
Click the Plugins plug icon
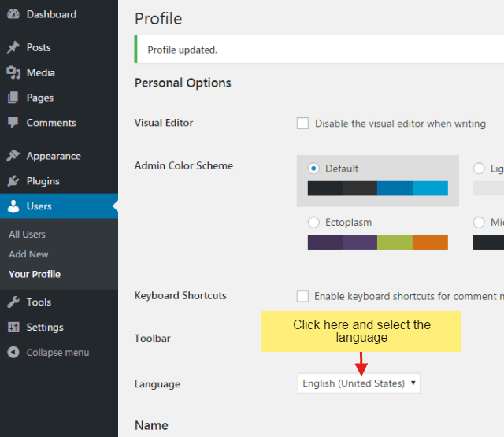point(13,181)
